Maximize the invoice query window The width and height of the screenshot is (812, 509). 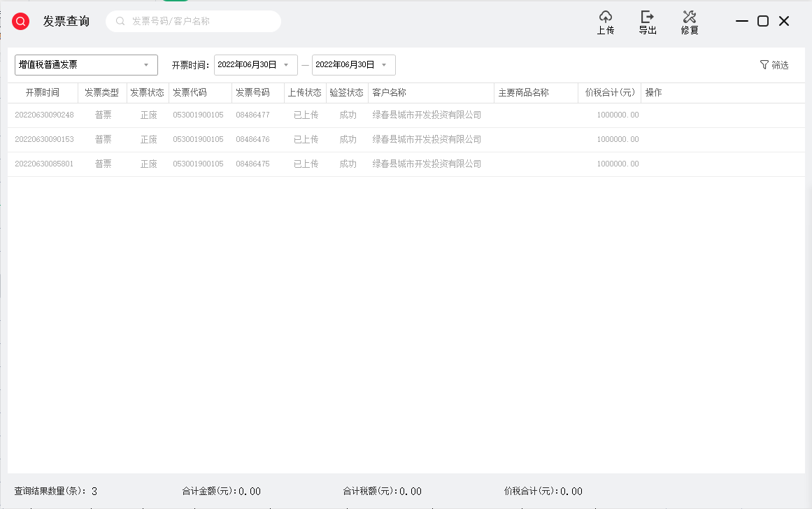(763, 22)
